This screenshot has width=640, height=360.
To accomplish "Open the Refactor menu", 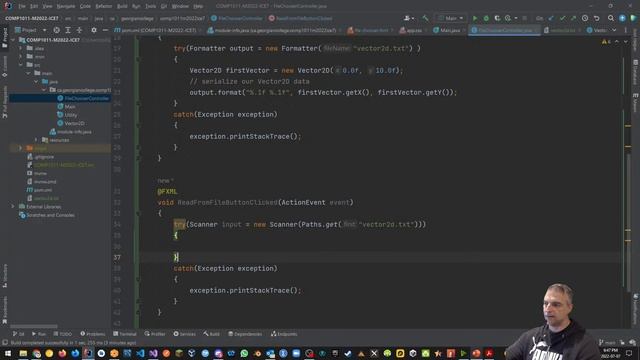I will pyautogui.click(x=103, y=6).
